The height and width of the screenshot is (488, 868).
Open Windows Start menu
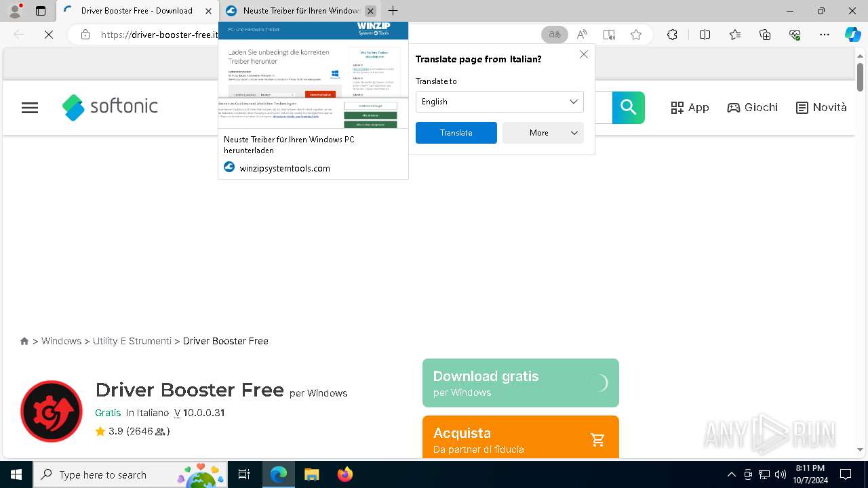click(16, 474)
